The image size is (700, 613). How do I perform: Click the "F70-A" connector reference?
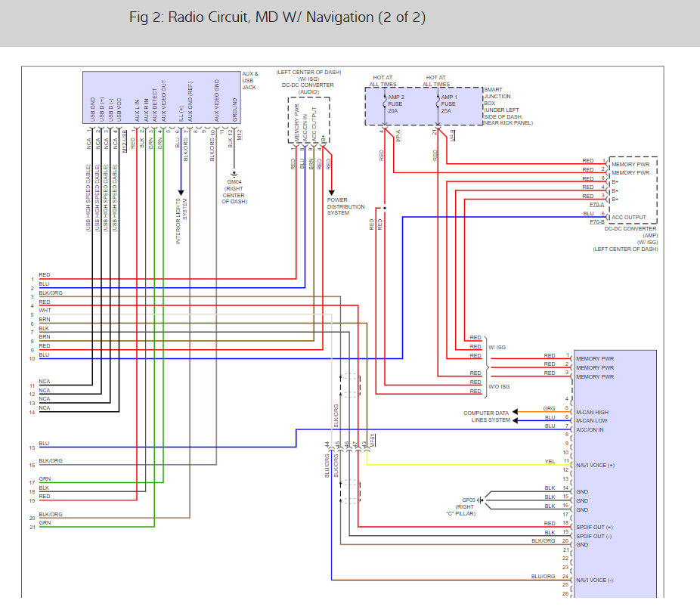597,205
